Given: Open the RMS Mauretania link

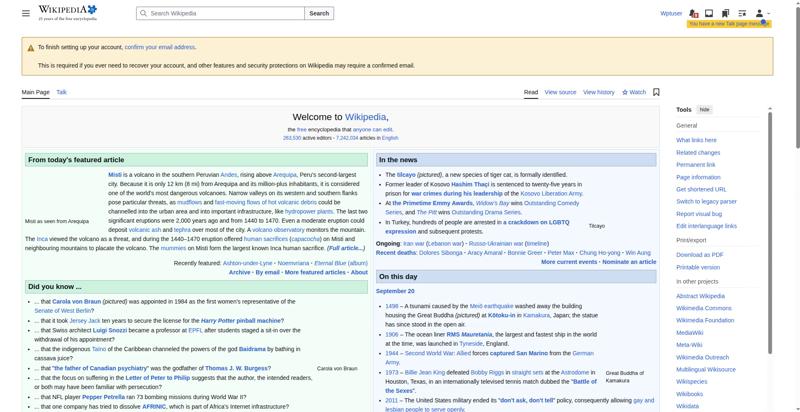Looking at the screenshot, I should 469,334.
